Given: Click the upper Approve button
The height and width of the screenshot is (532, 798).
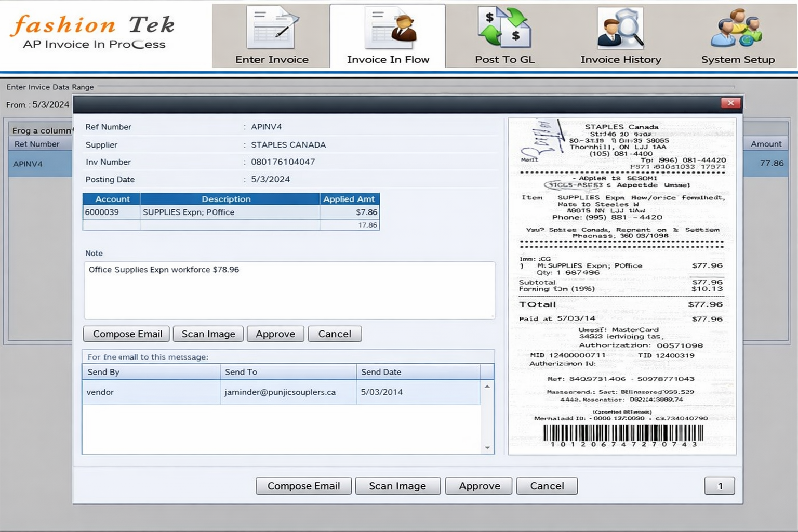Looking at the screenshot, I should coord(275,334).
